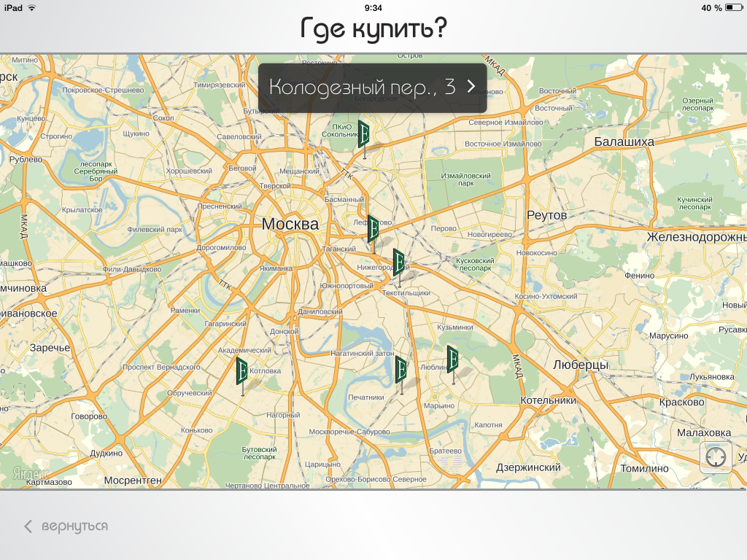Tap the store flag near Печатники
The image size is (747, 560).
[401, 370]
